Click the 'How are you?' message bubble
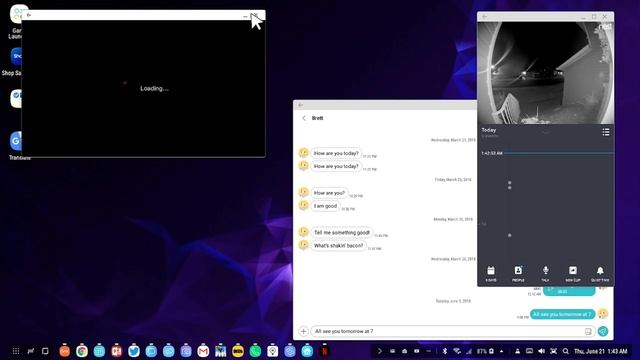 (329, 193)
